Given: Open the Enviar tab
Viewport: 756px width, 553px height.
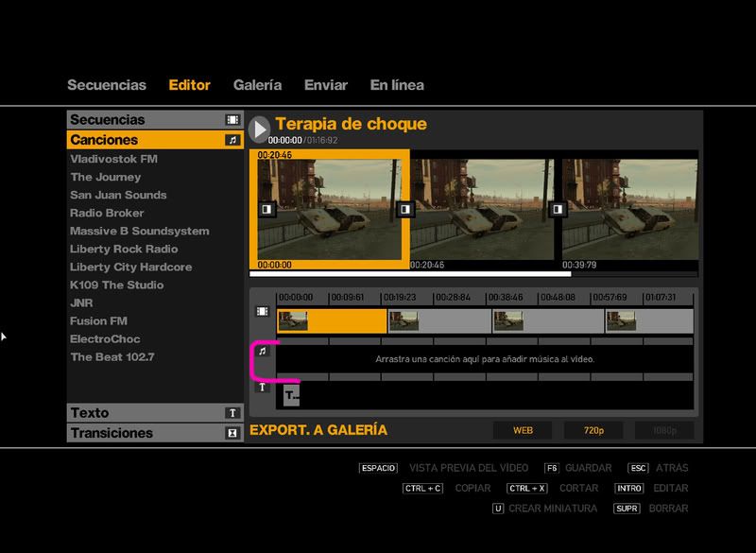Looking at the screenshot, I should point(326,85).
